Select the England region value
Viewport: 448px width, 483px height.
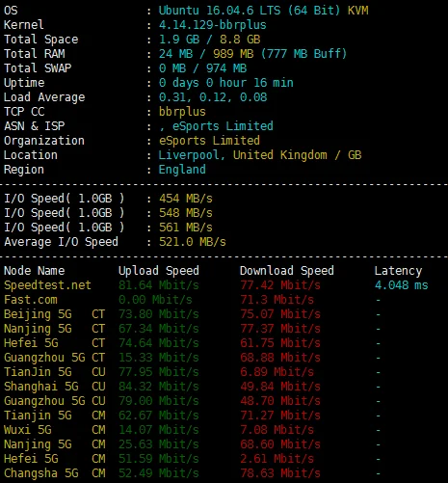[182, 170]
